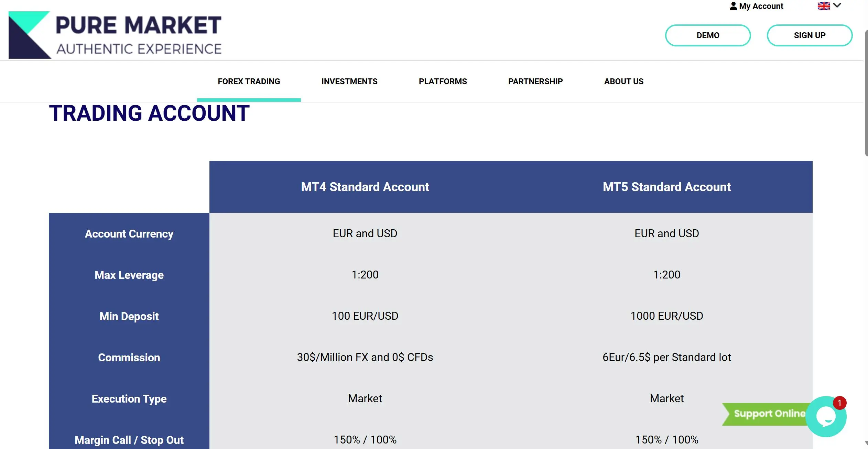Open the Investments menu
The height and width of the screenshot is (449, 868).
point(349,81)
